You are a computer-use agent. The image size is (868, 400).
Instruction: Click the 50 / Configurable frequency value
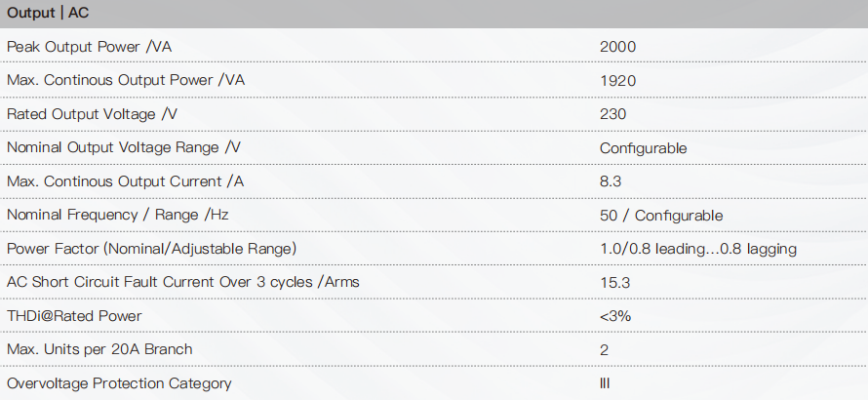click(661, 216)
